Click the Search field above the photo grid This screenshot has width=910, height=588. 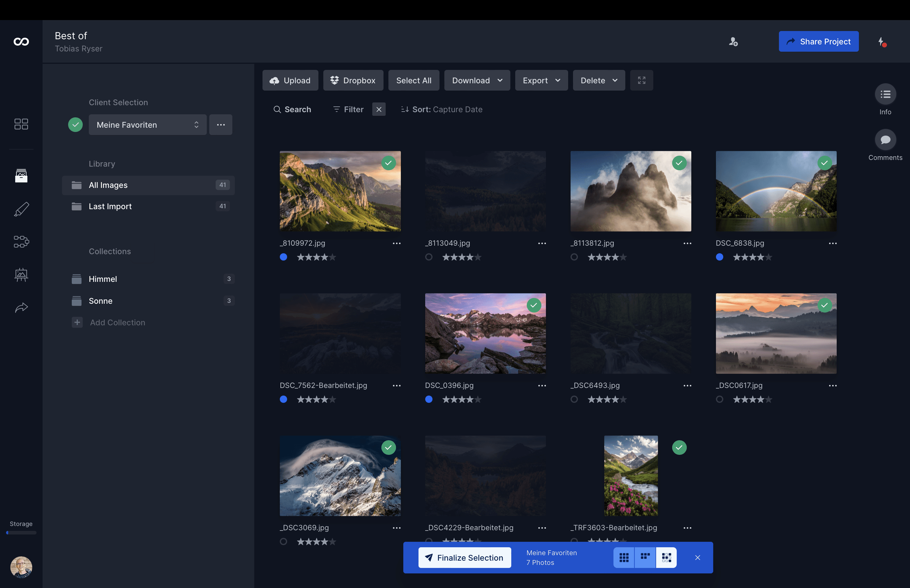293,109
